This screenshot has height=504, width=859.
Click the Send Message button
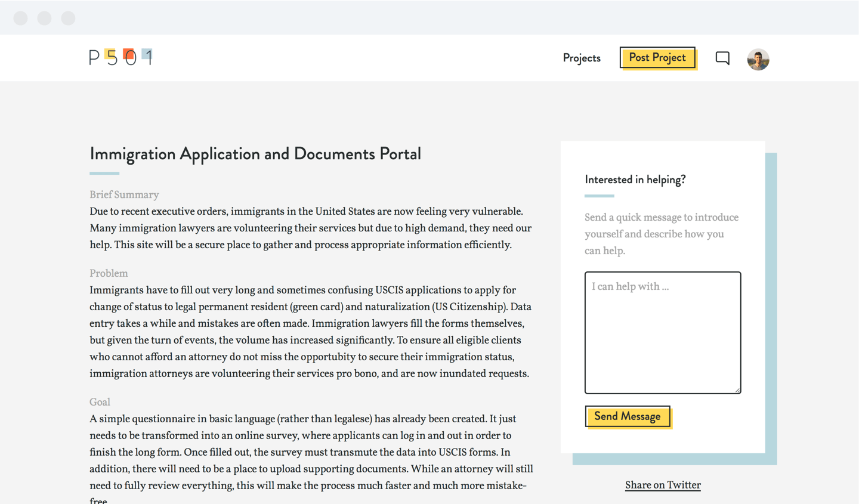pyautogui.click(x=628, y=416)
